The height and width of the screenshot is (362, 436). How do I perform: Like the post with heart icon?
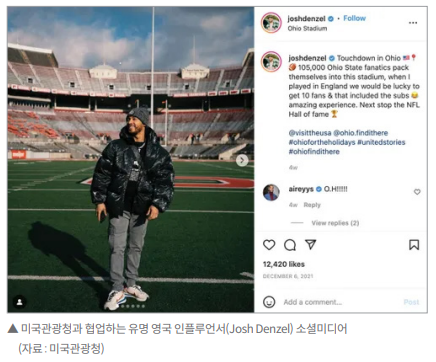click(x=269, y=245)
